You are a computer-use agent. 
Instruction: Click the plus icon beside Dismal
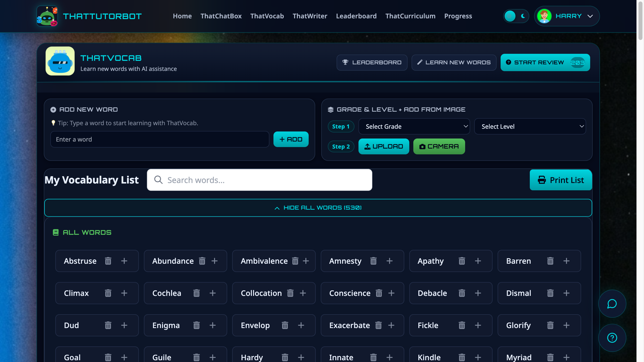pos(567,293)
